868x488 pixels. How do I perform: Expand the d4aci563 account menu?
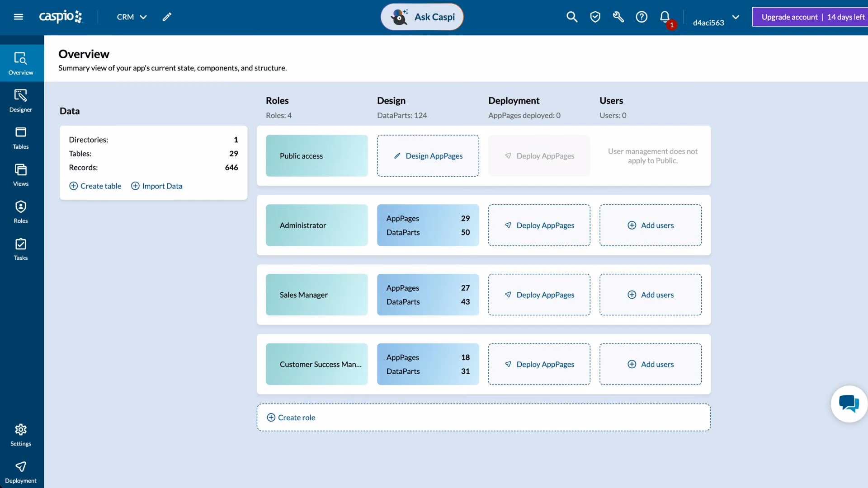pos(716,19)
